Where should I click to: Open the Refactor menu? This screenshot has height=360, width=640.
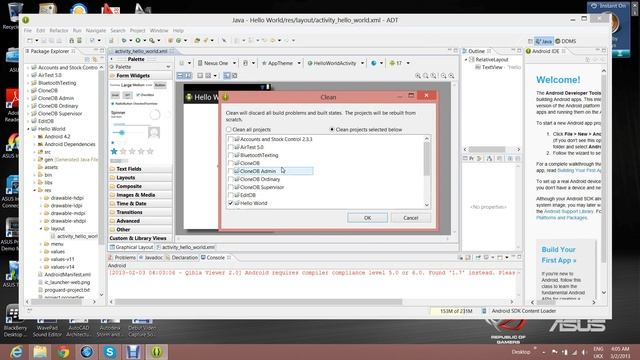click(x=59, y=31)
